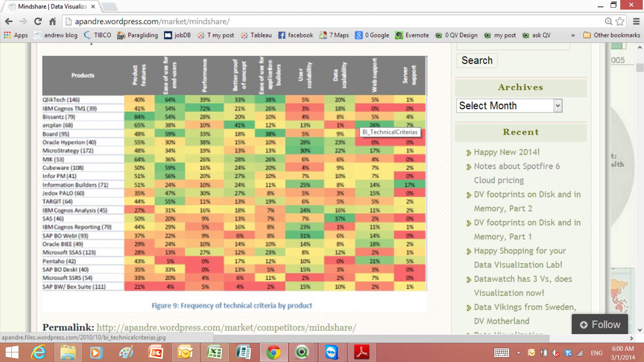Check the network signal tray icon
Screen dimensions: 644x362
pyautogui.click(x=580, y=353)
